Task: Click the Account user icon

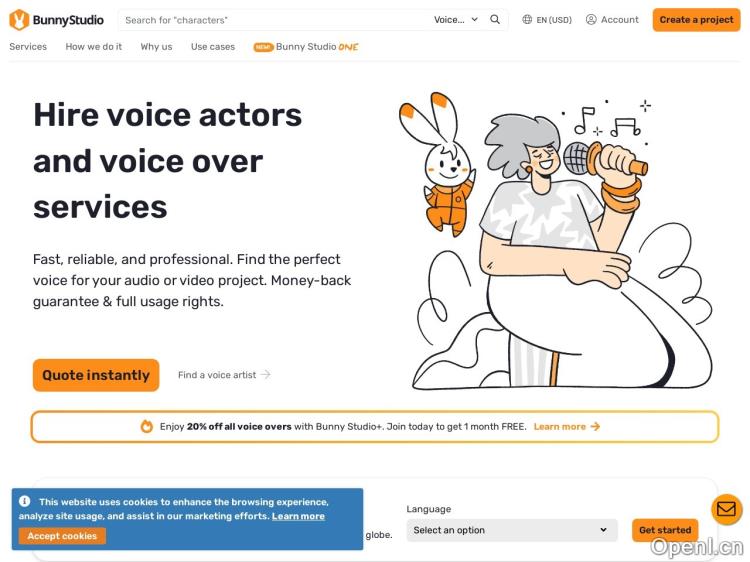Action: point(591,19)
